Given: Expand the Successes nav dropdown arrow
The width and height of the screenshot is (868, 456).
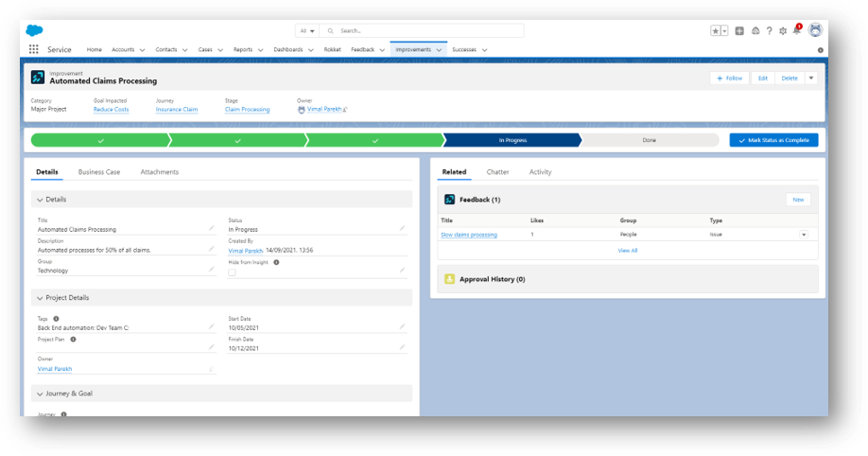Looking at the screenshot, I should pyautogui.click(x=484, y=50).
